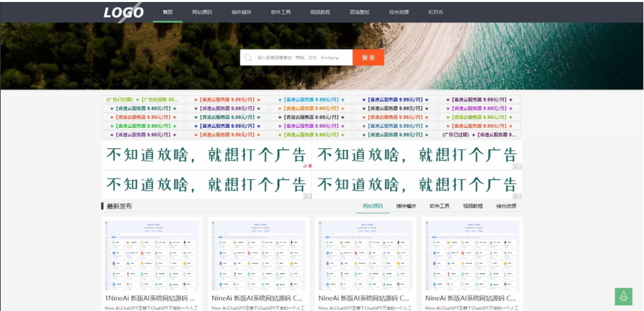
Task: Click the magnifier icon in search box
Action: click(248, 57)
